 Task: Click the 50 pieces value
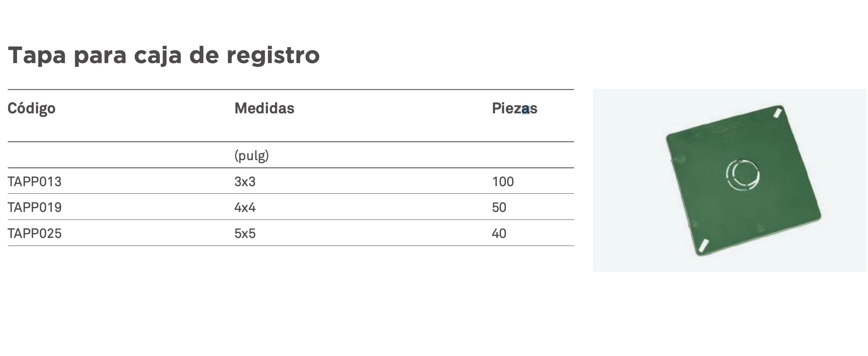click(499, 207)
